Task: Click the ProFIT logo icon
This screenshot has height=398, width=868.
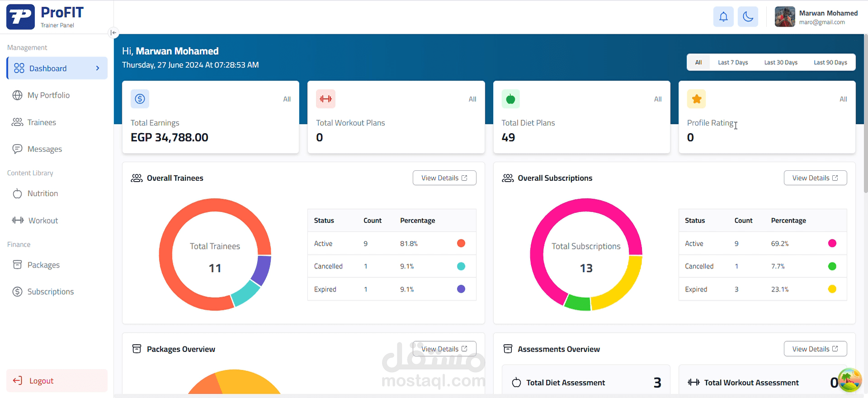Action: (20, 17)
